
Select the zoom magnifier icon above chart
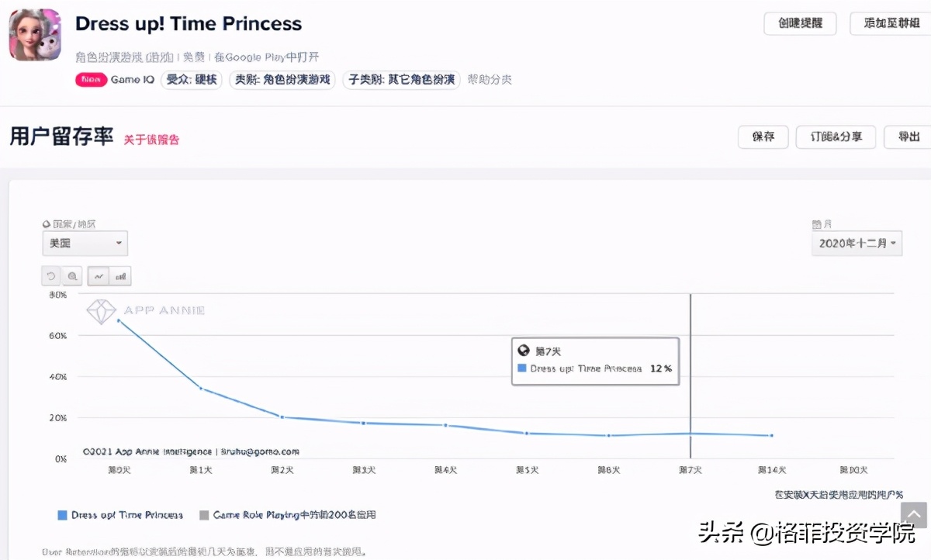point(71,275)
